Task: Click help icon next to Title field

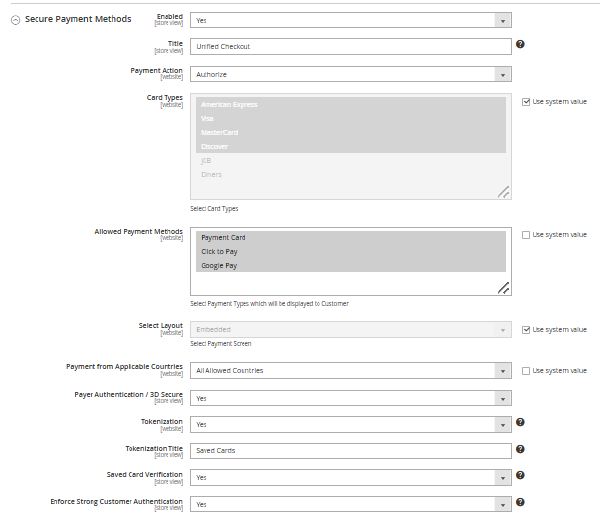Action: click(520, 45)
